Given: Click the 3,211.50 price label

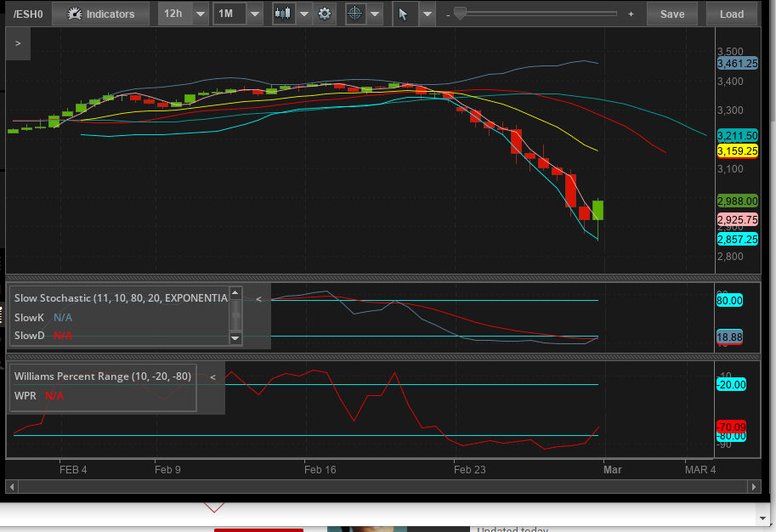Looking at the screenshot, I should point(738,135).
